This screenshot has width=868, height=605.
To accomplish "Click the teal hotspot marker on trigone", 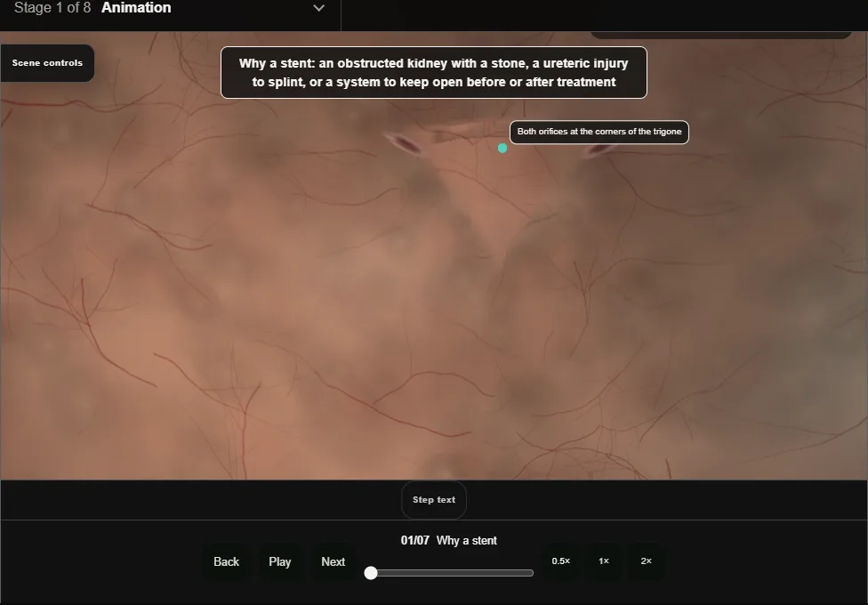I will click(502, 148).
